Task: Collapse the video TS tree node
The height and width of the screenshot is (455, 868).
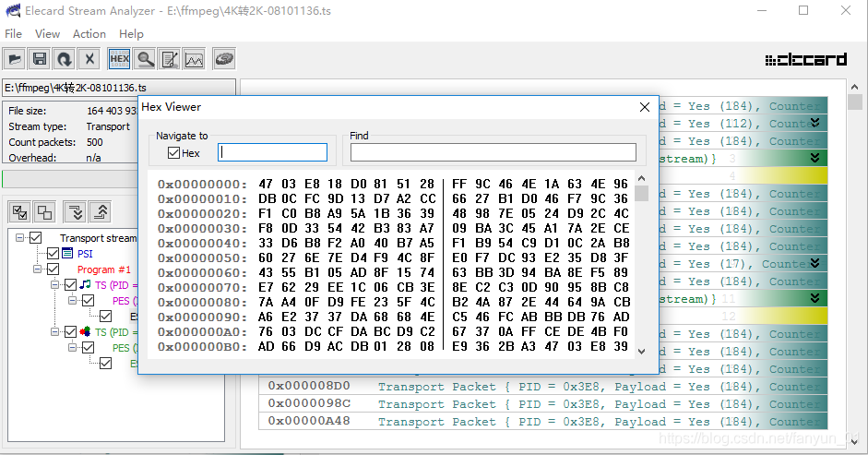Action: click(54, 332)
